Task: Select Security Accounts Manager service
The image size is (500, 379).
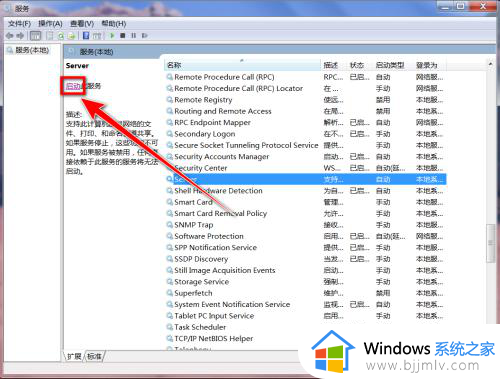Action: coord(222,156)
